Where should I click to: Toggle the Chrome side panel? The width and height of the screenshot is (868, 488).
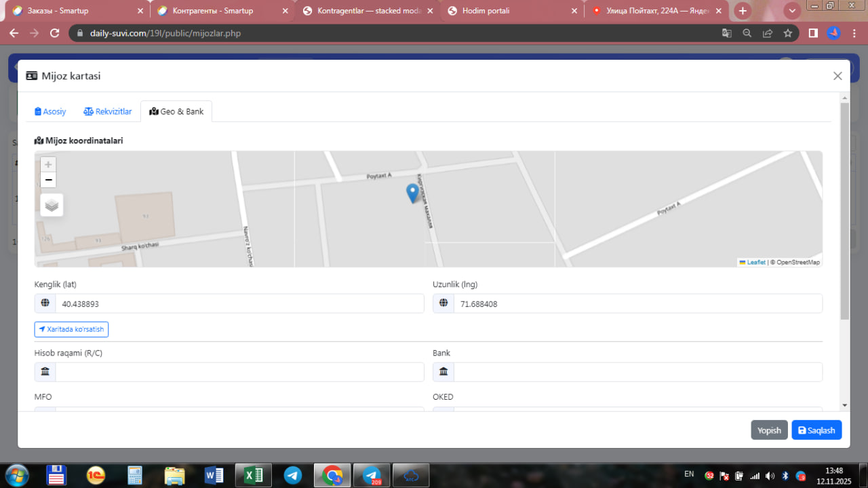[813, 33]
